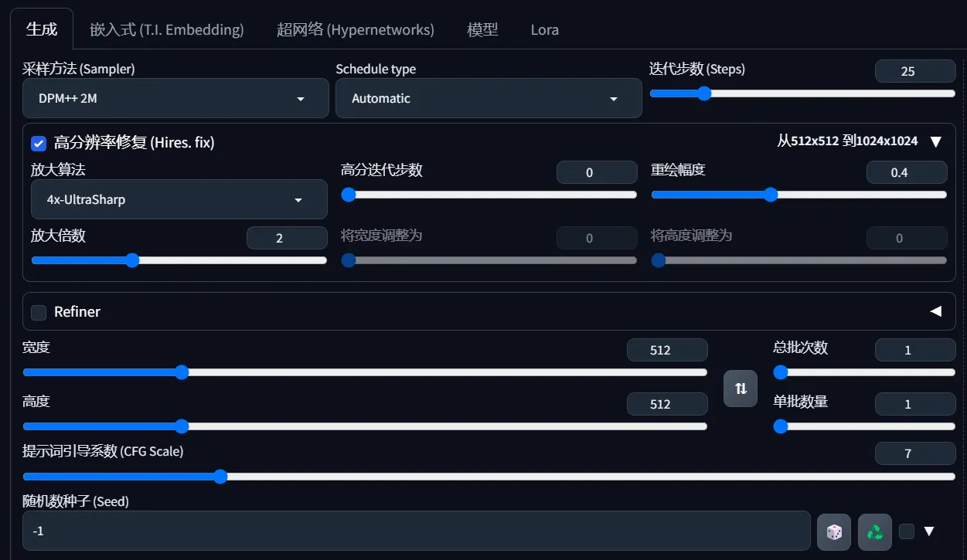967x560 pixels.
Task: Click the dice random seed icon
Action: click(834, 531)
